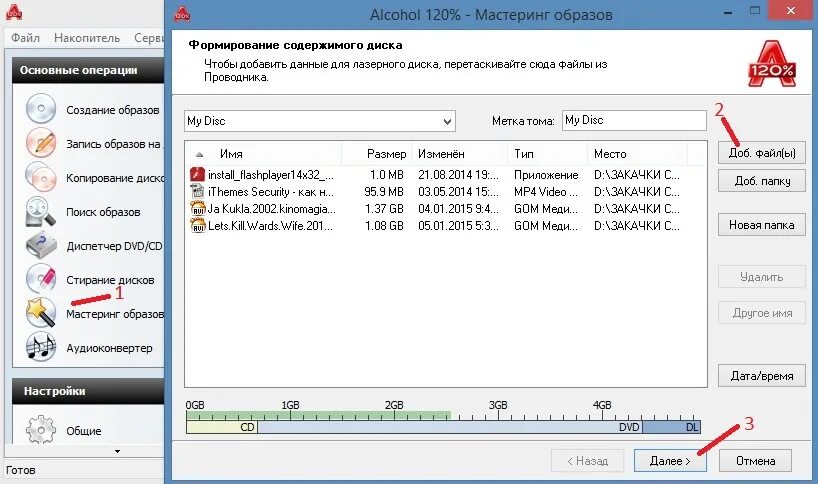Click the 04.01.2015 date cell

click(458, 209)
